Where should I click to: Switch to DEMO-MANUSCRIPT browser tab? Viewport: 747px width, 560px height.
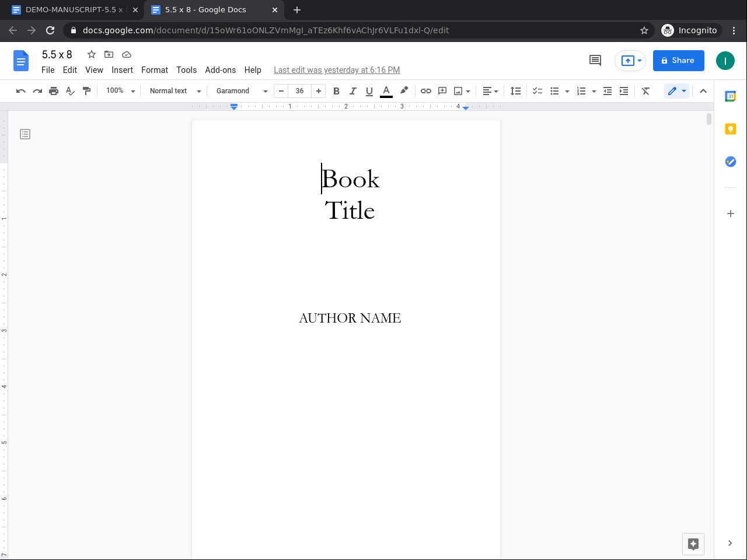(x=73, y=10)
